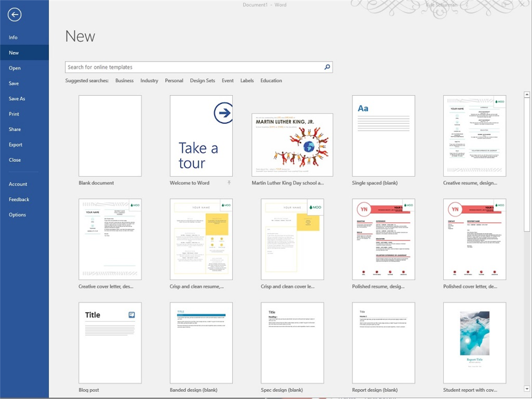Open the Info page
Image resolution: width=532 pixels, height=399 pixels.
coord(13,38)
